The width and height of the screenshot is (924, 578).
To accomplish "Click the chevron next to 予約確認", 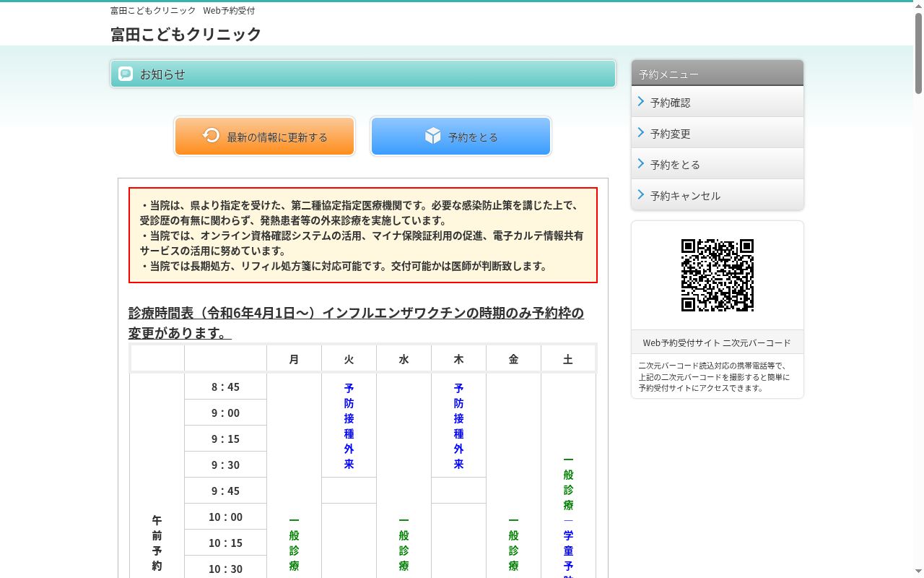I will point(641,102).
